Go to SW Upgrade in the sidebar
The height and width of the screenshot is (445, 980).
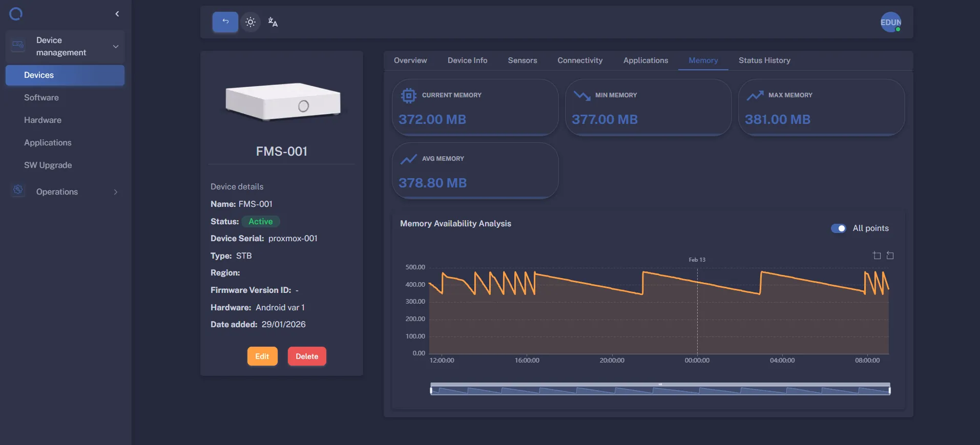tap(48, 165)
